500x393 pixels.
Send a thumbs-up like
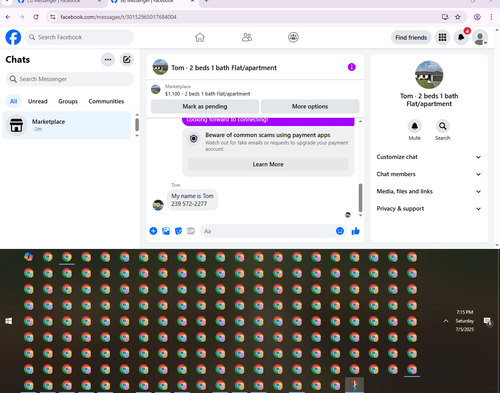click(x=356, y=231)
